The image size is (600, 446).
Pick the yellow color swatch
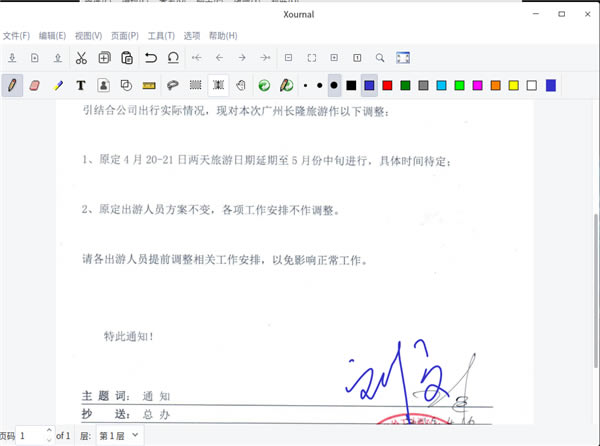tap(514, 85)
